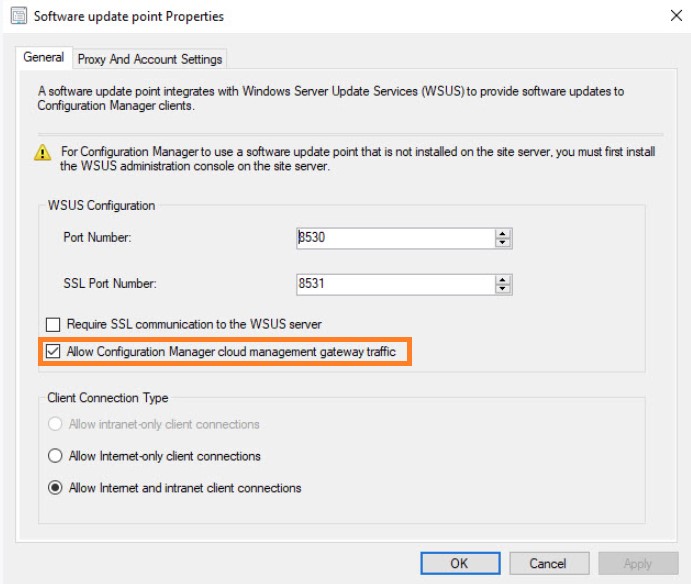Decrease SSL Port Number with the down arrow

point(503,289)
